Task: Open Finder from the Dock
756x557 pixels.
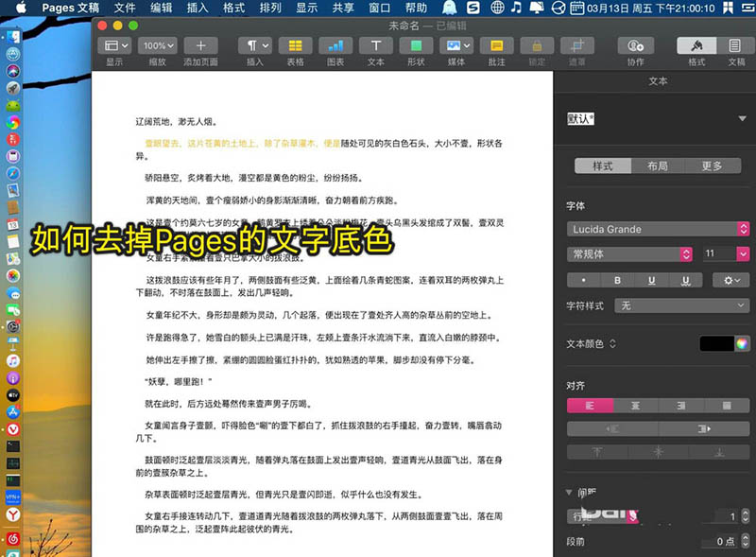Action: [13, 37]
